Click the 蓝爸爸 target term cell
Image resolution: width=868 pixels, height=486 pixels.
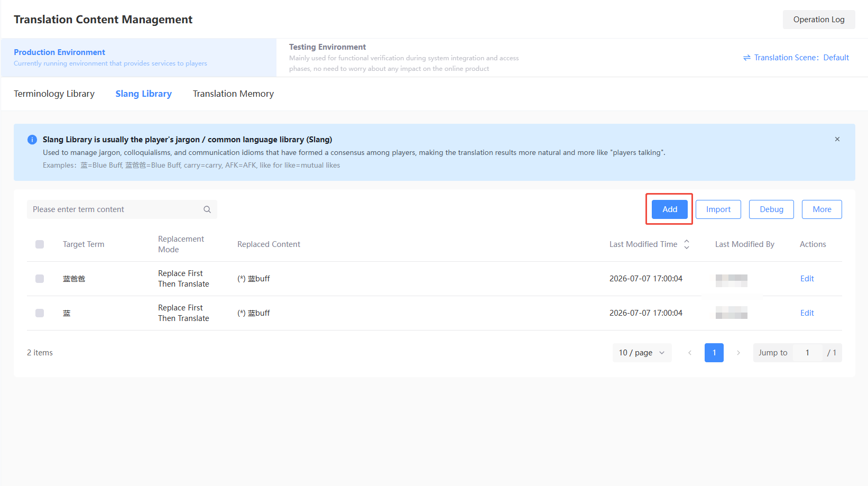pos(74,279)
